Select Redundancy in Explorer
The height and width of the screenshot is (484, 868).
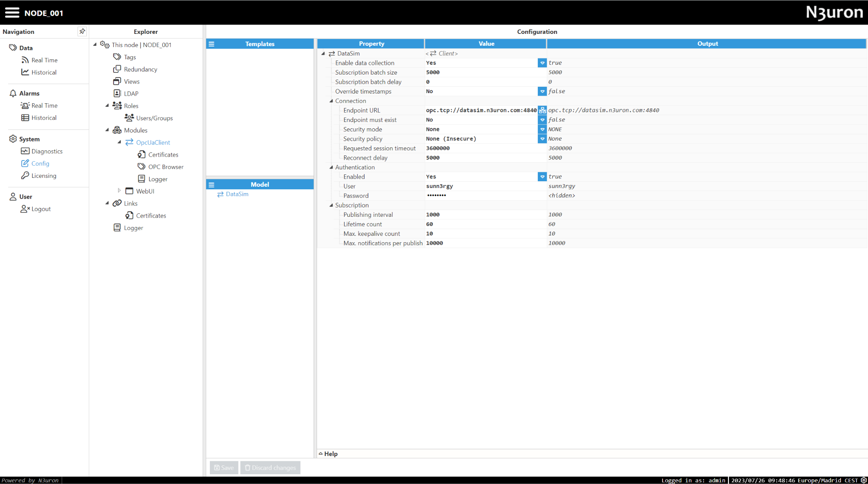[x=140, y=69]
